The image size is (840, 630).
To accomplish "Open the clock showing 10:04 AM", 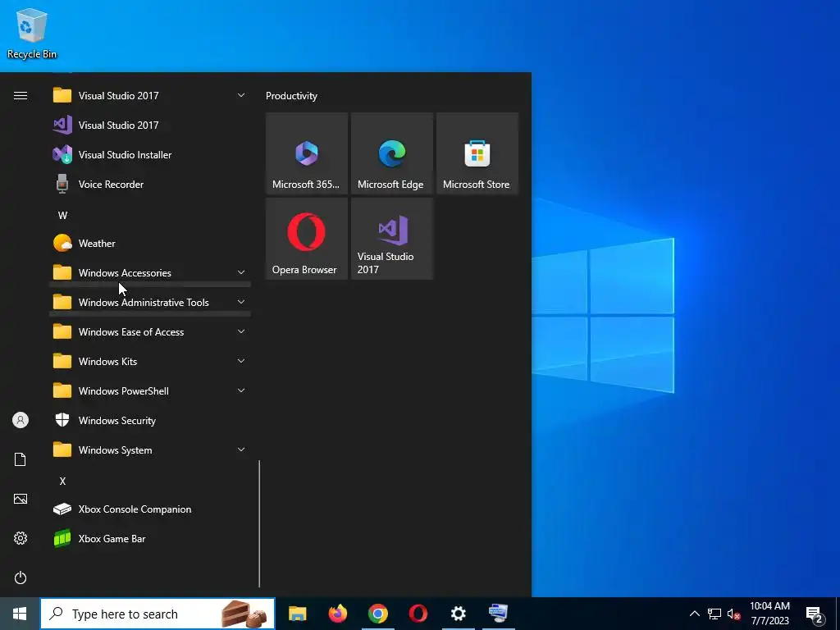I will [x=769, y=614].
